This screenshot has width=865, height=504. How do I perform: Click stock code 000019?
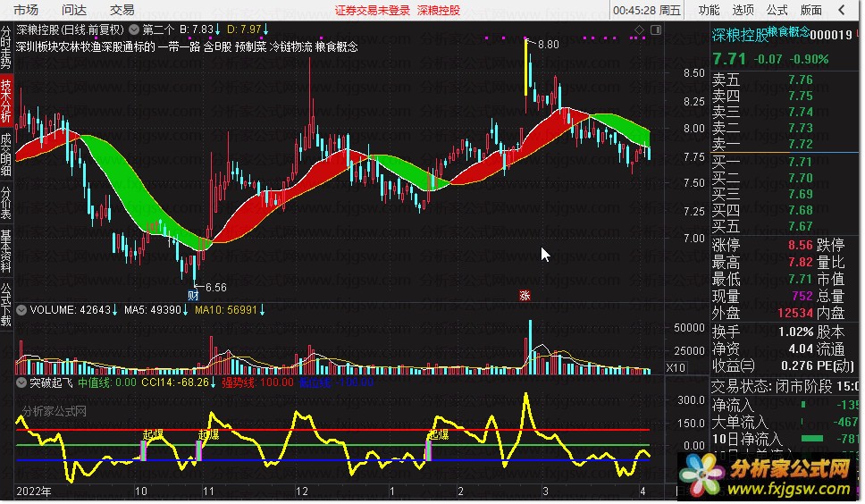(x=831, y=35)
